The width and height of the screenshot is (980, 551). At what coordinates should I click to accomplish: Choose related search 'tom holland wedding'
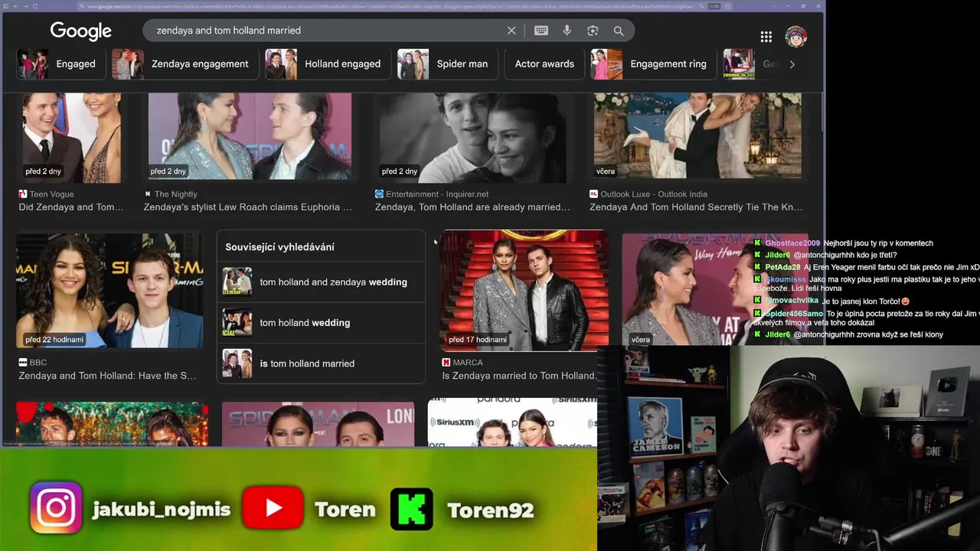pos(321,323)
